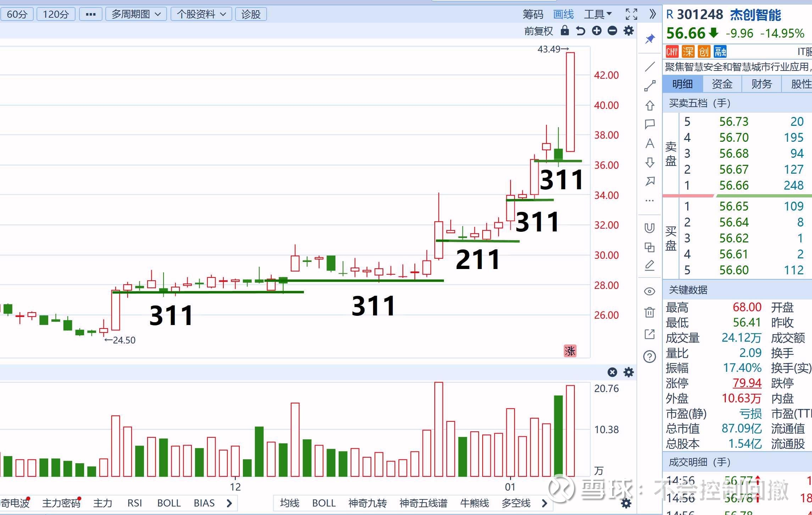Click the undo arrow icon
Image resolution: width=812 pixels, height=515 pixels.
coord(580,31)
